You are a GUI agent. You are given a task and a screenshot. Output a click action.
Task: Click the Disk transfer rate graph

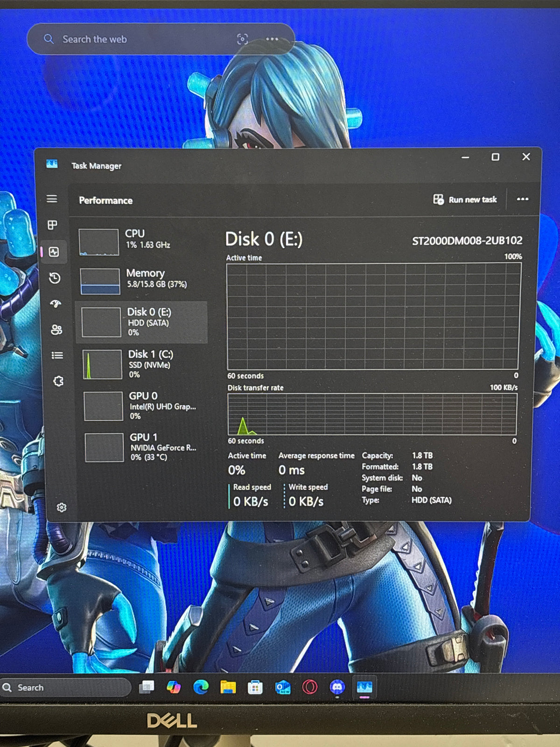(372, 414)
